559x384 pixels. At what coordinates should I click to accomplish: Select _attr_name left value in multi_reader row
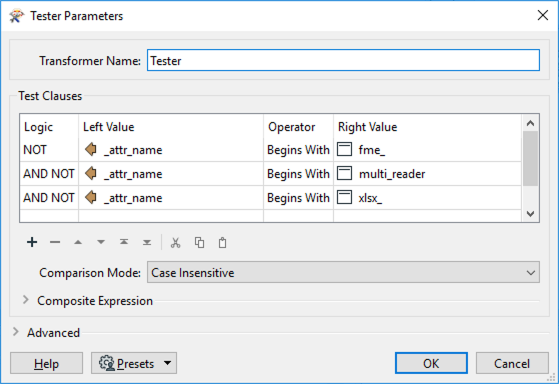pyautogui.click(x=171, y=174)
